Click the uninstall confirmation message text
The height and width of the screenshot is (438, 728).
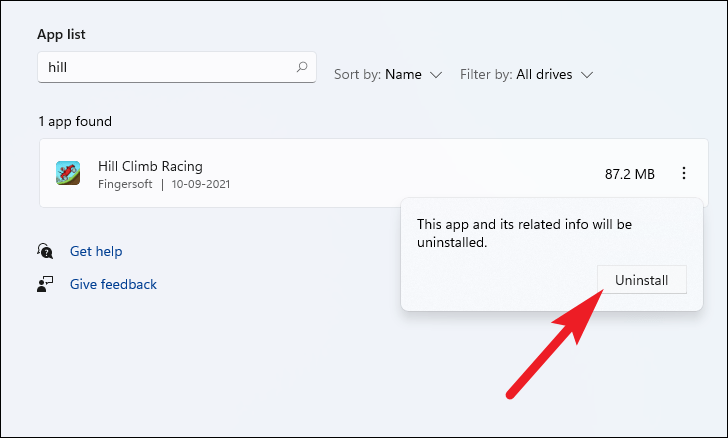pyautogui.click(x=524, y=233)
